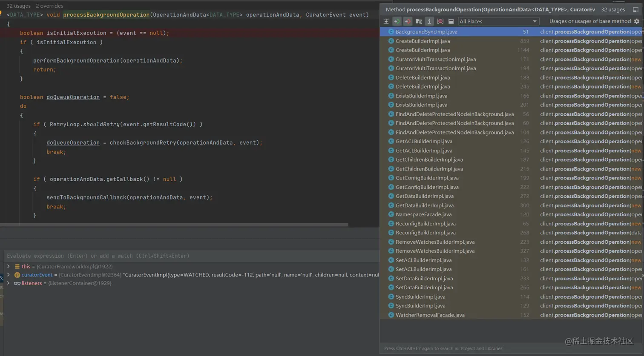Select GetChildrenBuilderImpl.java usage at line 215
The width and height of the screenshot is (644, 356).
pyautogui.click(x=512, y=169)
